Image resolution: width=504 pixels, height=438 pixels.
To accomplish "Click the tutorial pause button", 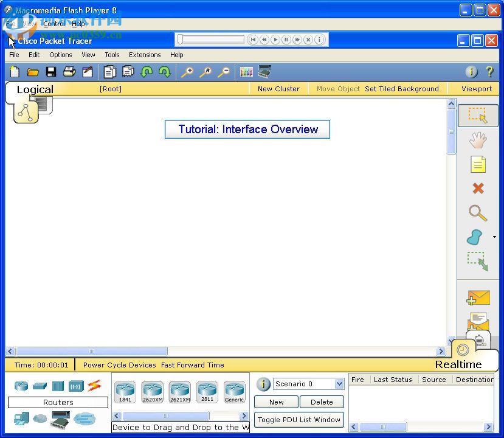I will tap(286, 40).
